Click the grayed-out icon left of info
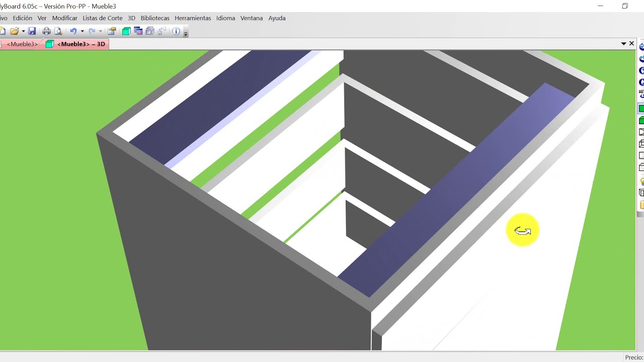This screenshot has height=362, width=644. pos(162,31)
